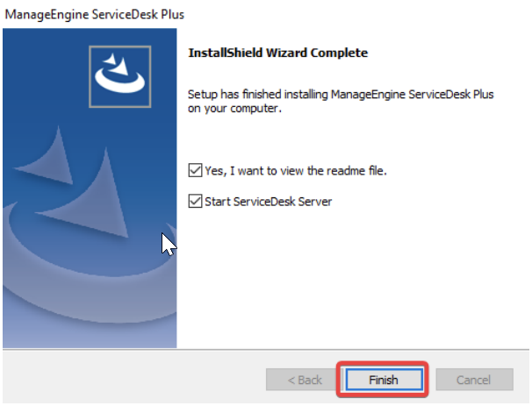Click empty space in the white content panel

[x=351, y=281]
